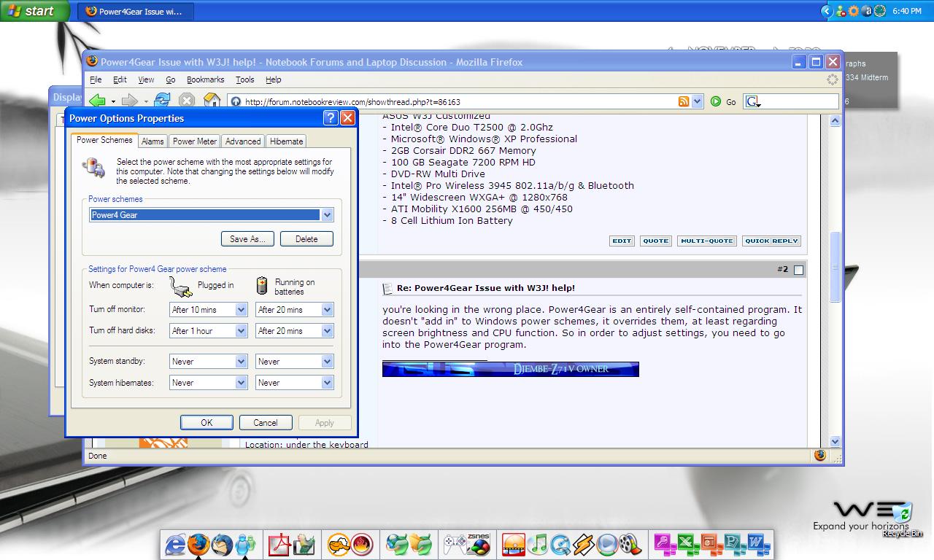Open battery System hibernates dropdown
This screenshot has height=560, width=934.
[327, 383]
